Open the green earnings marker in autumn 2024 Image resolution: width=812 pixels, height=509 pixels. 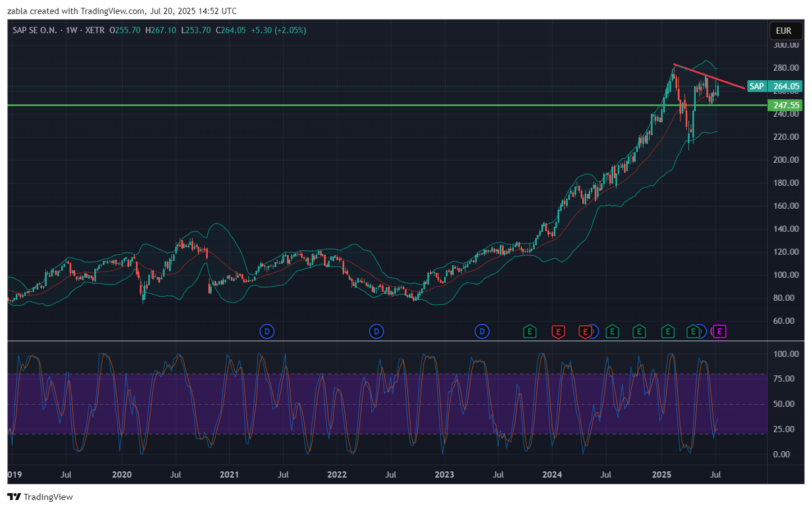(639, 332)
